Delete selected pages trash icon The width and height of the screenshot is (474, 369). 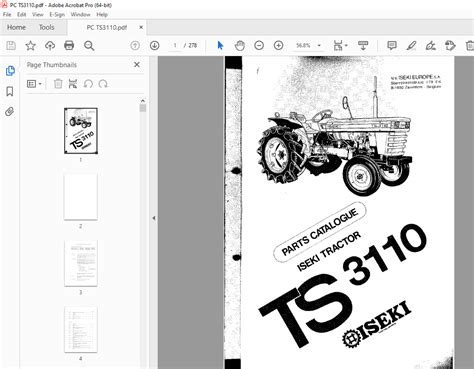coord(58,84)
